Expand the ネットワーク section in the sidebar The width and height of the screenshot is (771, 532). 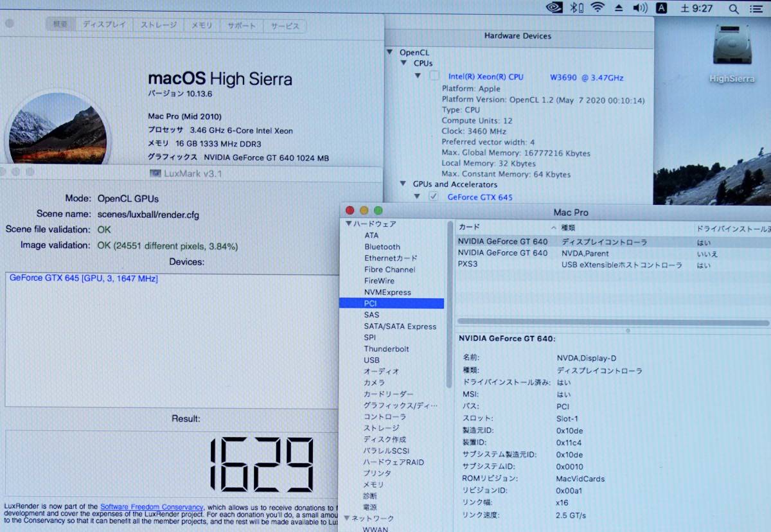(x=346, y=518)
